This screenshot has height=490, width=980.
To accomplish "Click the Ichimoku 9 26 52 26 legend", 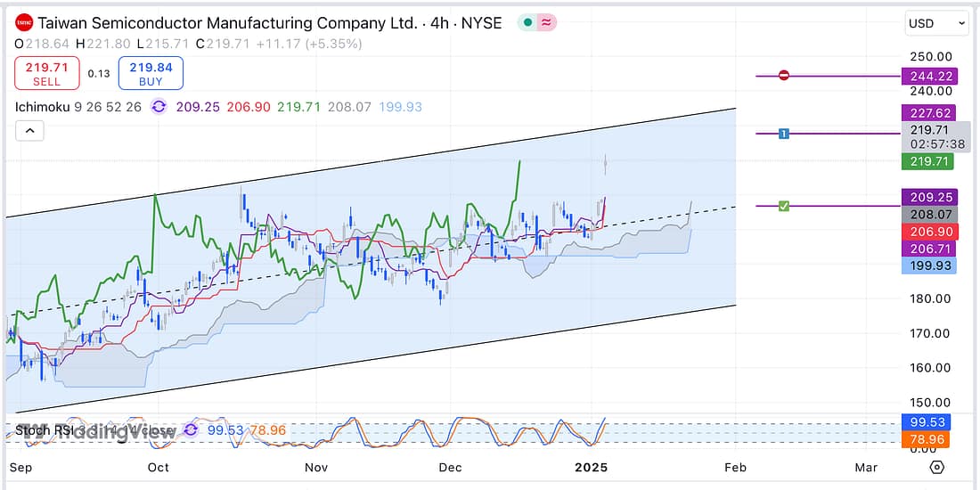I will pyautogui.click(x=78, y=107).
